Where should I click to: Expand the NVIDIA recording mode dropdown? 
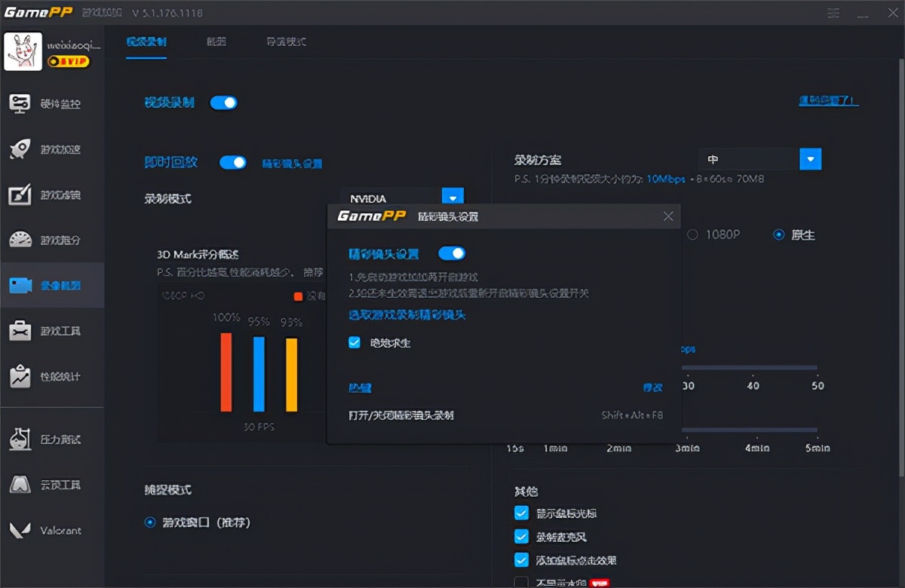[x=452, y=198]
